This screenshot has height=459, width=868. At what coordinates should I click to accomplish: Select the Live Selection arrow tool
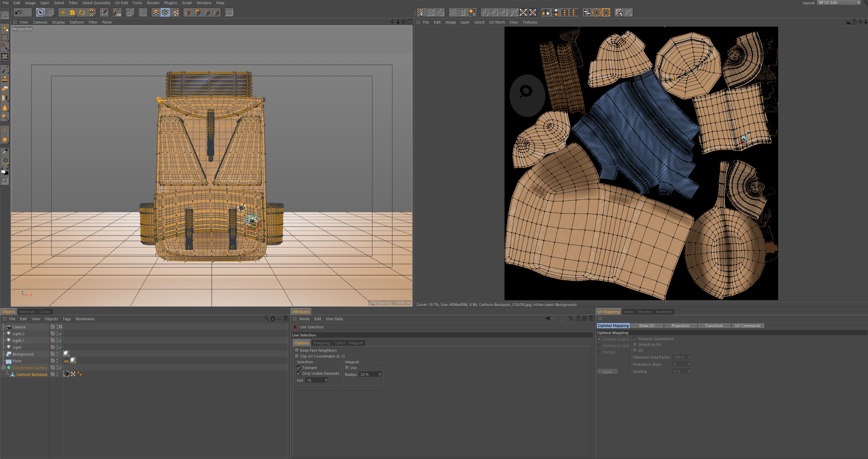pyautogui.click(x=40, y=13)
